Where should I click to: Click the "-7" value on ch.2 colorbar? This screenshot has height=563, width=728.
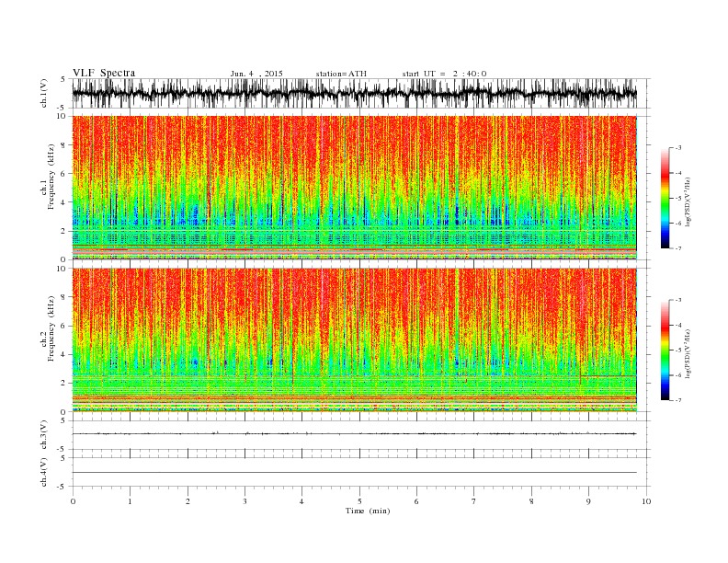(677, 400)
